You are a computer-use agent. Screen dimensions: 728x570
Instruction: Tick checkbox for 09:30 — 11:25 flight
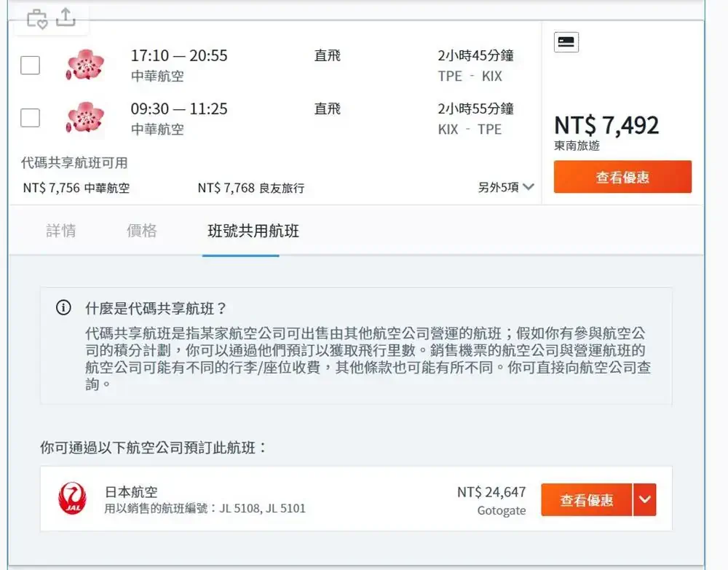pyautogui.click(x=30, y=118)
